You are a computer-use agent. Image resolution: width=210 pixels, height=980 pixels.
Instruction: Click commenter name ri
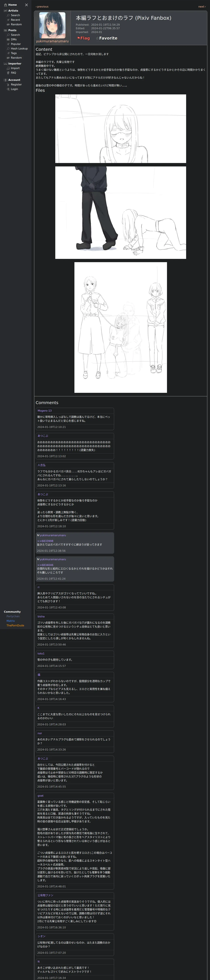(x=38, y=587)
